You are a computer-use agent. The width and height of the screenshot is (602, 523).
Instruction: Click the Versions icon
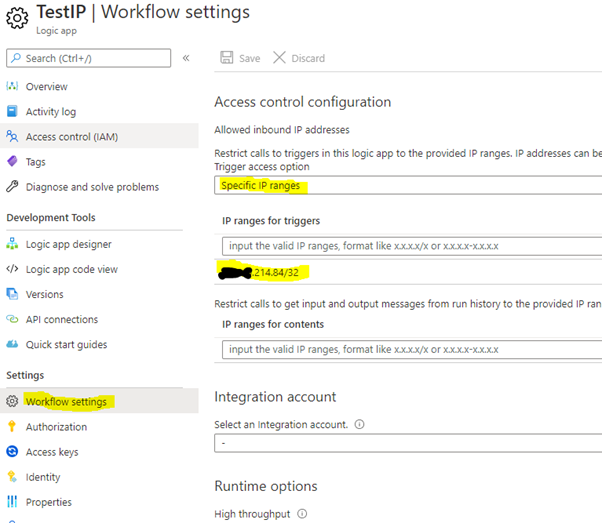12,294
